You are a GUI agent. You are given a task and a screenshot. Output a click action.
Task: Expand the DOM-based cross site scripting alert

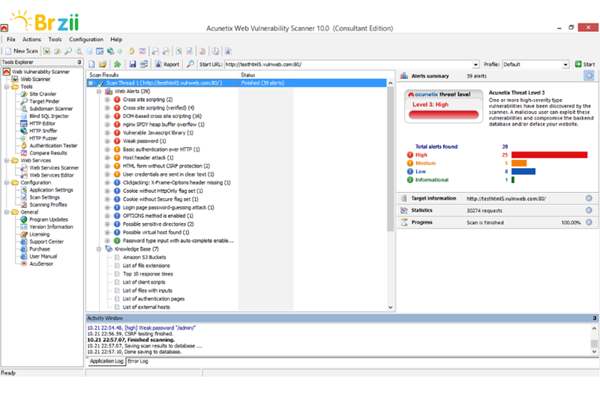coord(108,116)
